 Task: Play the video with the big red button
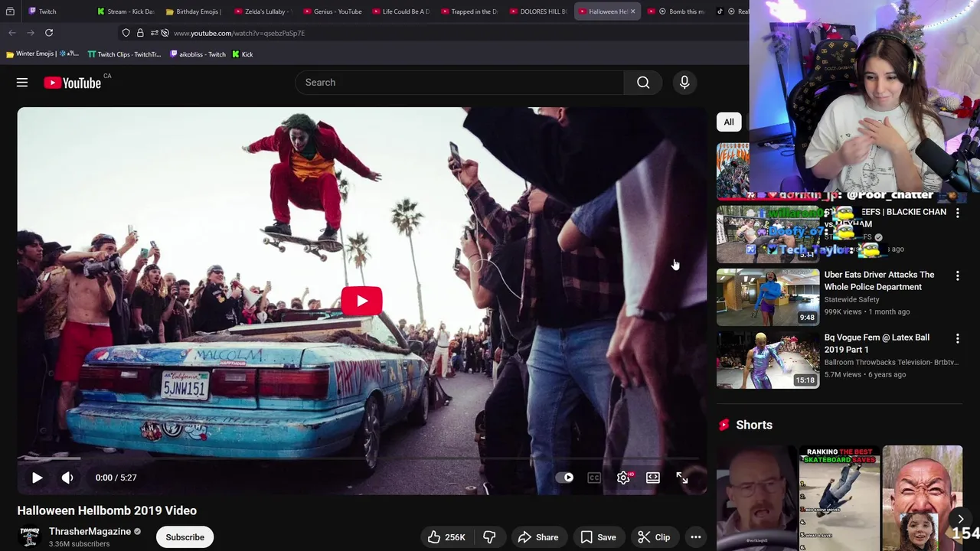point(361,301)
